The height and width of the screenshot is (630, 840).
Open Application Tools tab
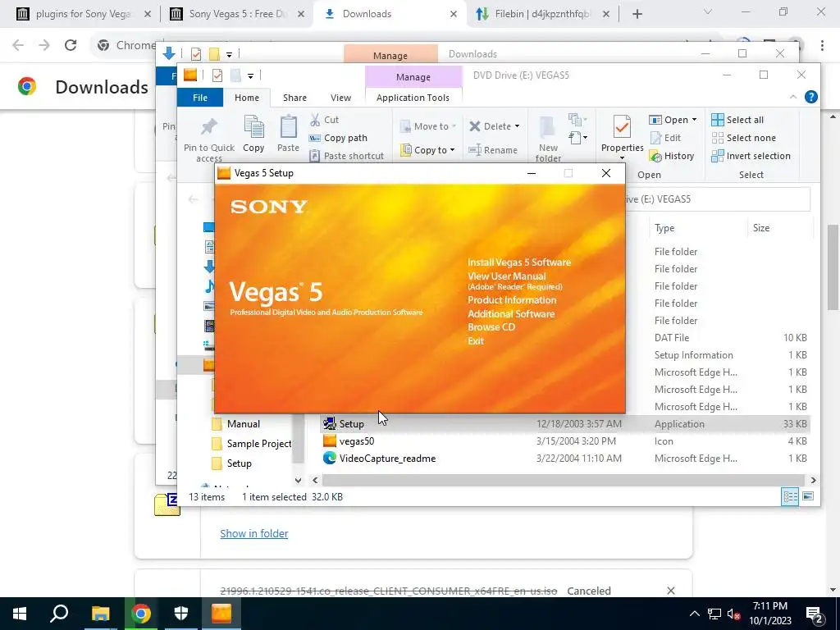(413, 98)
